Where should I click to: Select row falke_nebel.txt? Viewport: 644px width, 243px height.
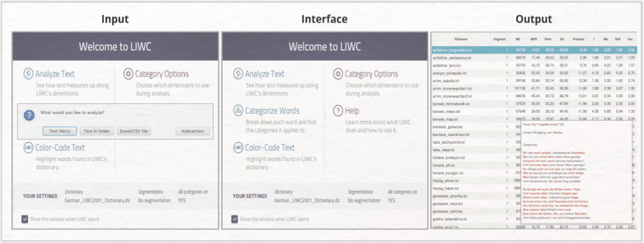(x=474, y=150)
